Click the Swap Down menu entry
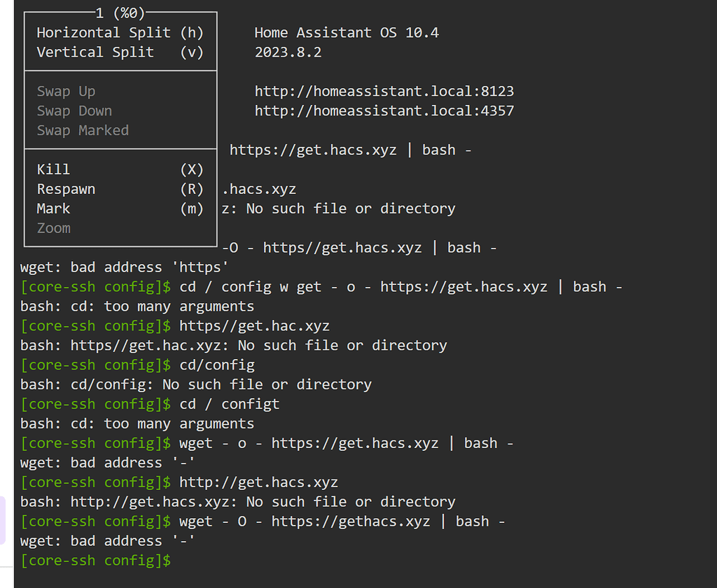 pos(74,111)
